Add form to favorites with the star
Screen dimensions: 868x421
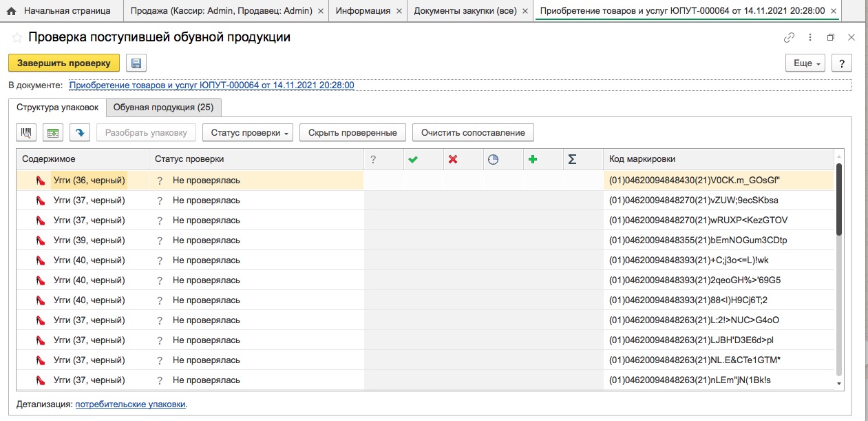pos(17,37)
